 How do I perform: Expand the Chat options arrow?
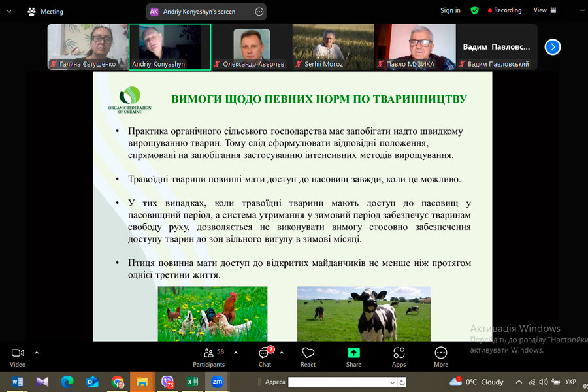[x=282, y=353]
